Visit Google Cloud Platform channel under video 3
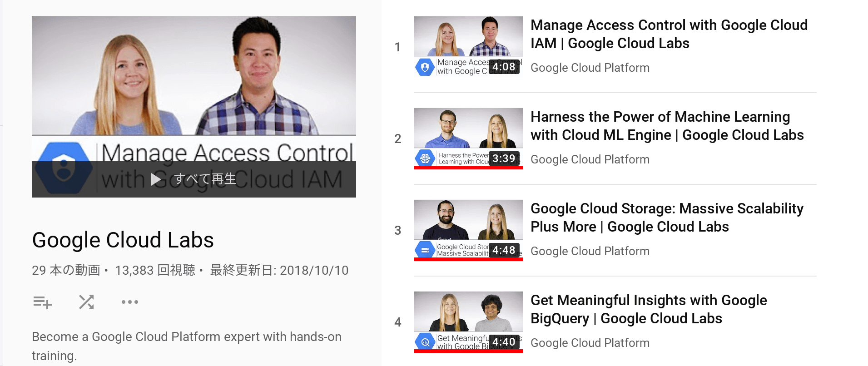 [x=590, y=251]
